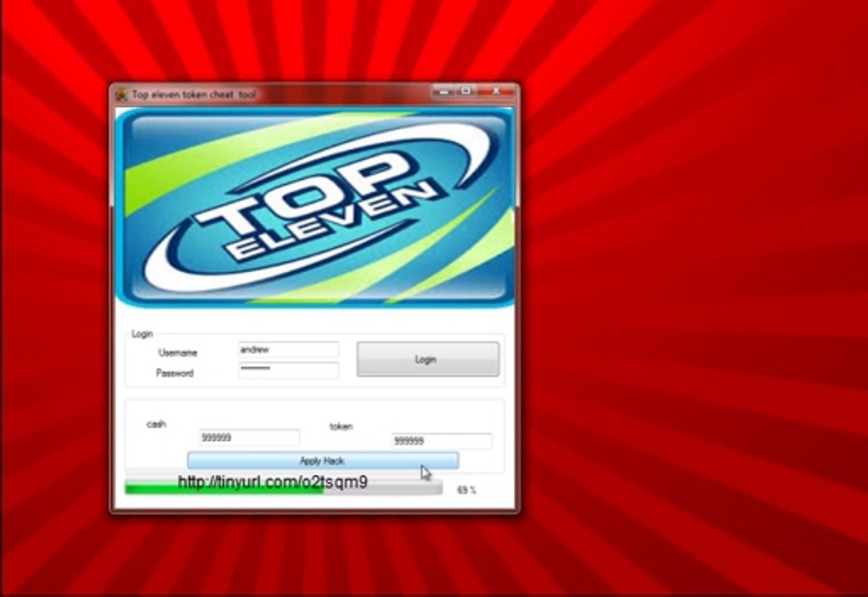Click the Top Eleven logo banner
Viewport: 868px width, 597px height.
(316, 207)
